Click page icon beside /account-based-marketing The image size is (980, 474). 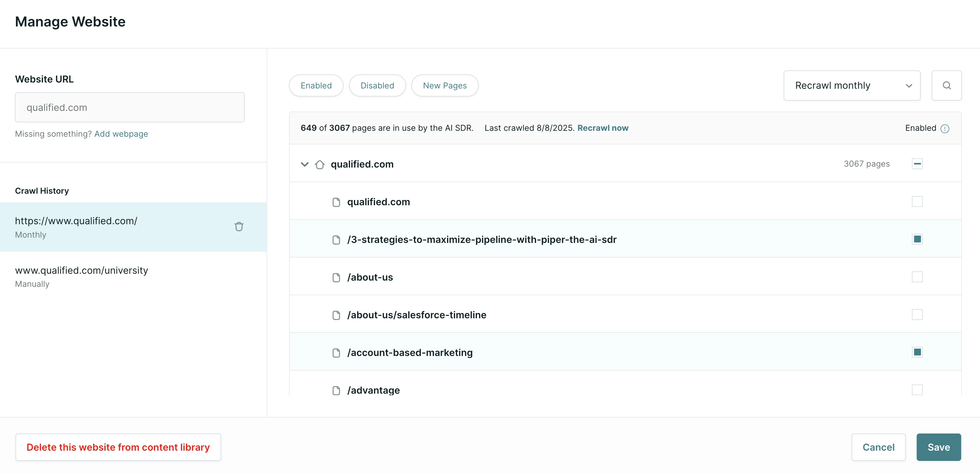[336, 353]
